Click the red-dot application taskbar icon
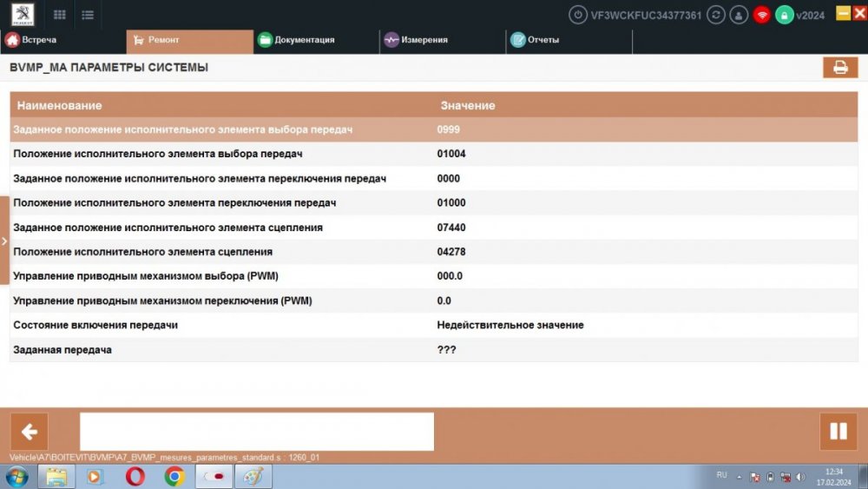The width and height of the screenshot is (868, 489). 214,477
